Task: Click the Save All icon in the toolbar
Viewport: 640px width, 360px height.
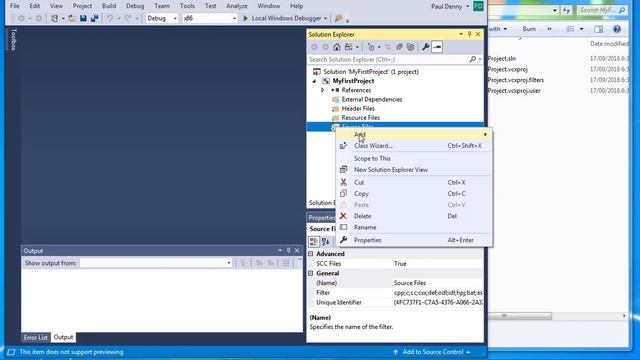Action: tap(95, 18)
